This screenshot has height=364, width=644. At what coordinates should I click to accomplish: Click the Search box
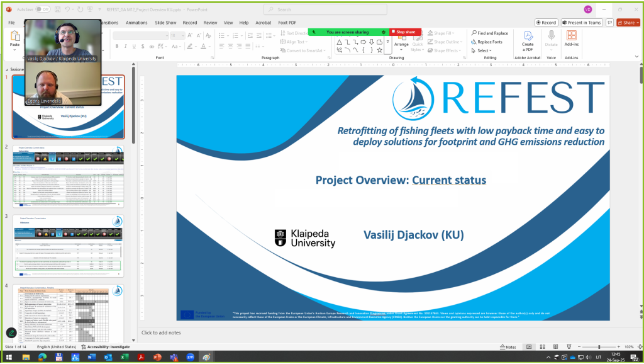[325, 9]
